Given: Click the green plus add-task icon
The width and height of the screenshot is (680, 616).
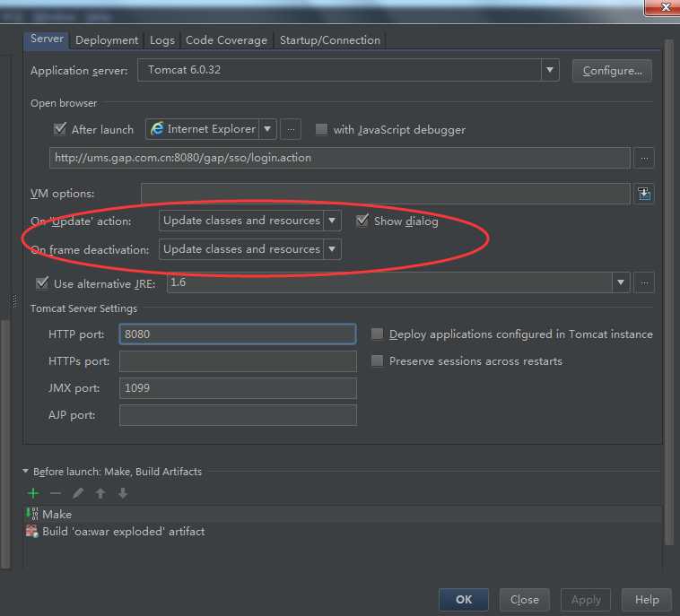Looking at the screenshot, I should point(33,493).
